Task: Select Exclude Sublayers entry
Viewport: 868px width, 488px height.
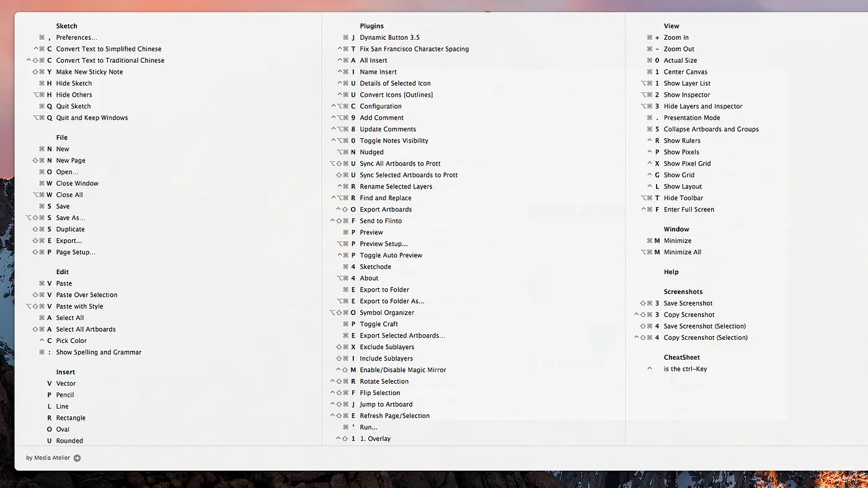Action: point(387,347)
